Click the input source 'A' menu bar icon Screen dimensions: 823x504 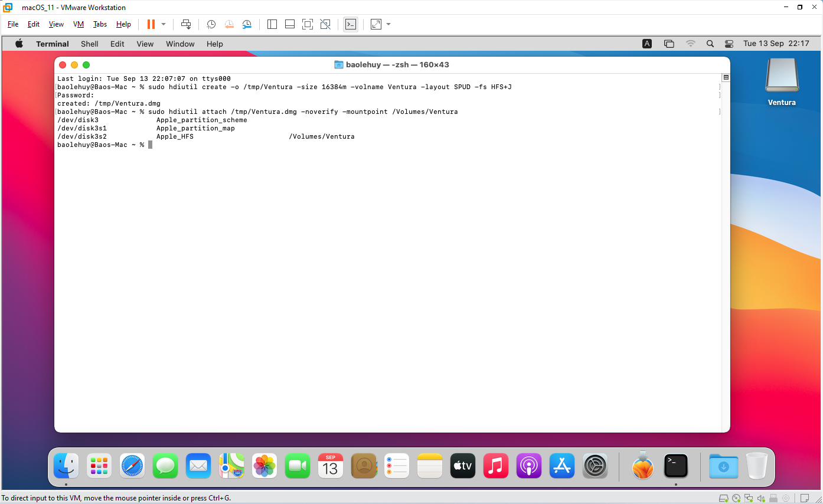pyautogui.click(x=647, y=44)
